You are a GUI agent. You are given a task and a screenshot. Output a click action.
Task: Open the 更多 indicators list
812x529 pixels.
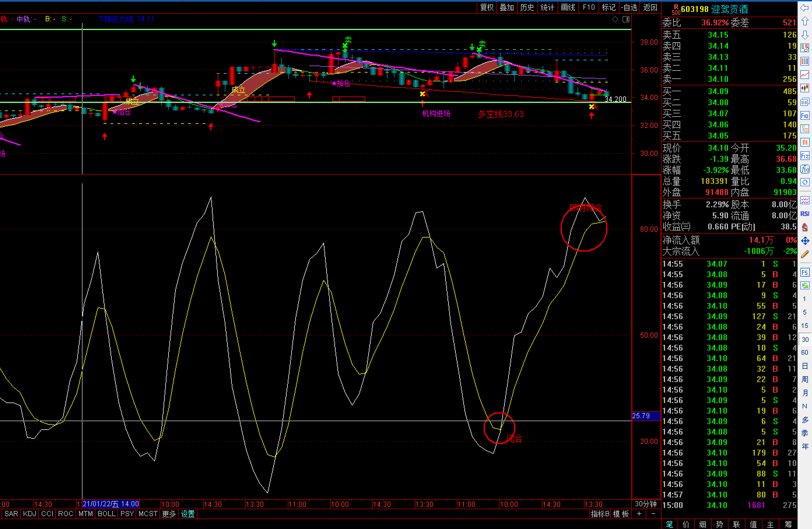pyautogui.click(x=169, y=514)
